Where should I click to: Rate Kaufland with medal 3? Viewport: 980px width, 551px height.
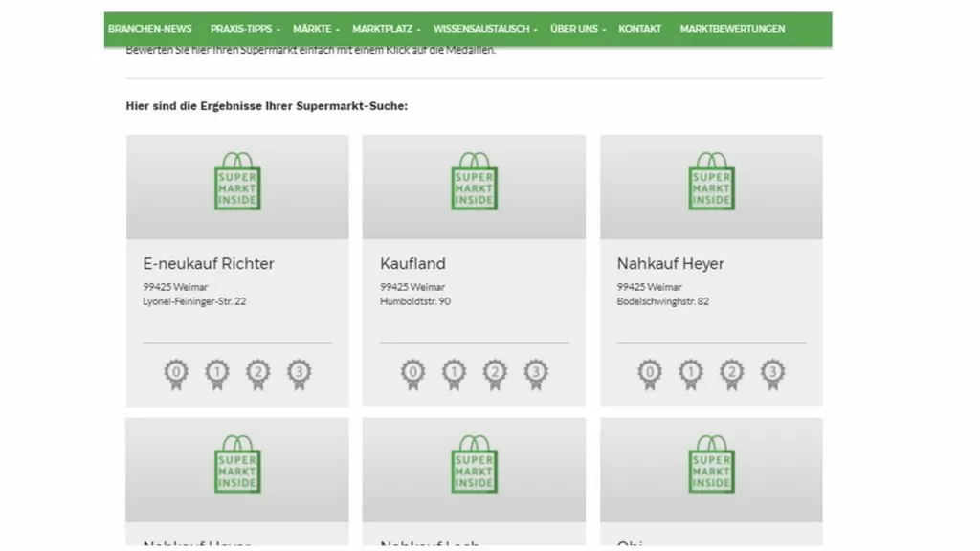536,374
